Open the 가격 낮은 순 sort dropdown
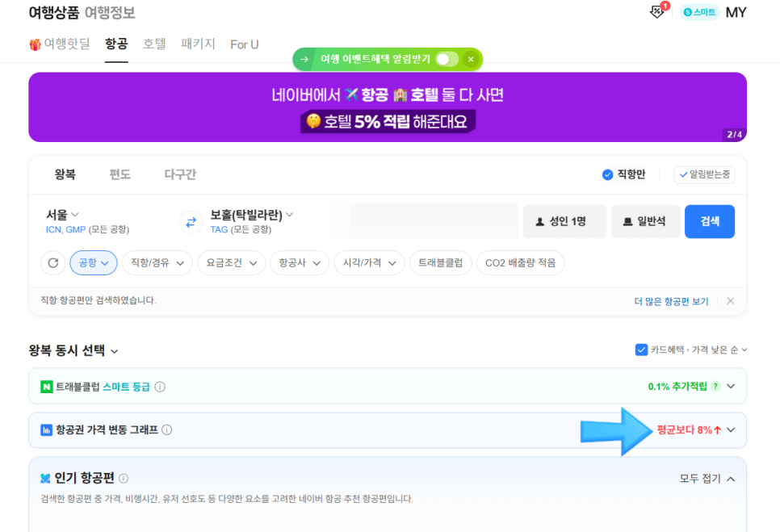780x532 pixels. [719, 350]
